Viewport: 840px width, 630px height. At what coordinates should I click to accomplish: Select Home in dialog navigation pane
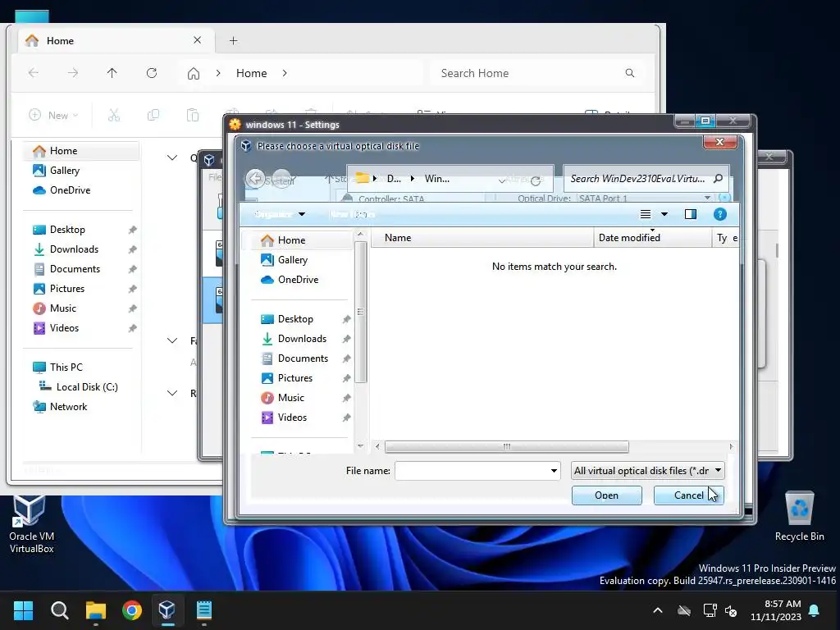click(291, 240)
